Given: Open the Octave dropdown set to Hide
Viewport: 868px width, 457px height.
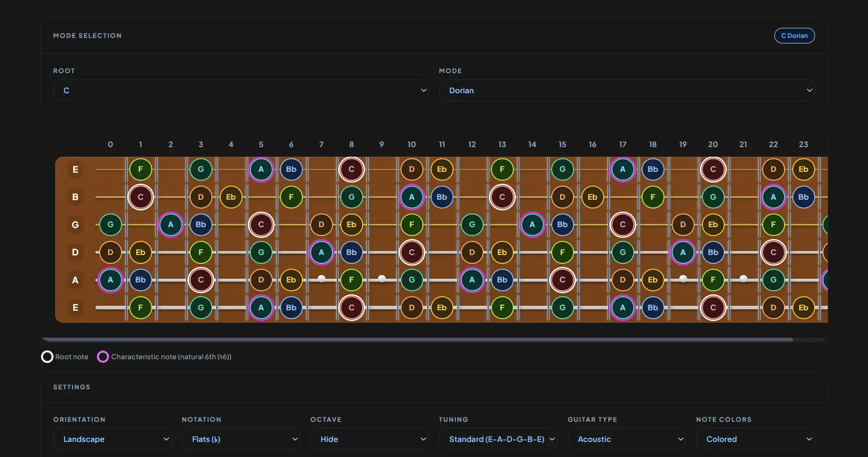Looking at the screenshot, I should tap(369, 439).
